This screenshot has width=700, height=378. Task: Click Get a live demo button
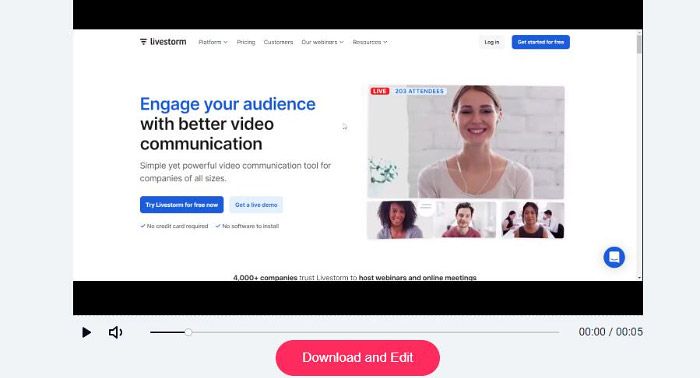click(x=256, y=205)
